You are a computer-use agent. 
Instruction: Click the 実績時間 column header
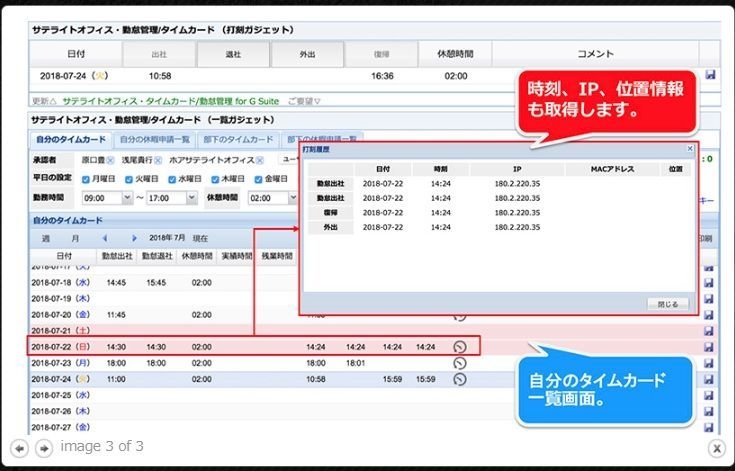tap(237, 256)
